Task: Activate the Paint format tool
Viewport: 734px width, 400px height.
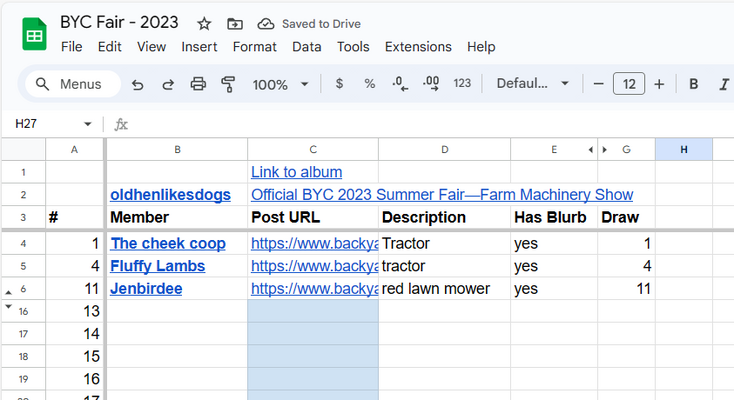Action: 228,84
